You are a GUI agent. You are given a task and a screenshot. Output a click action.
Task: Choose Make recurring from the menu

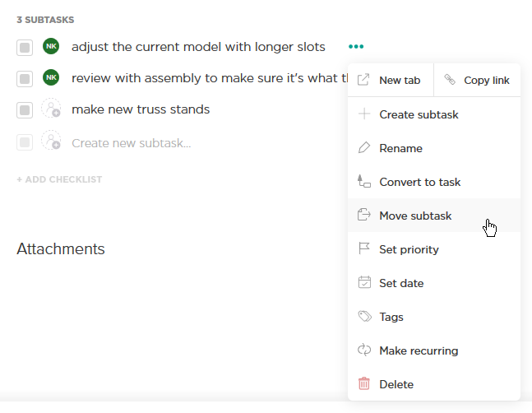click(x=419, y=350)
